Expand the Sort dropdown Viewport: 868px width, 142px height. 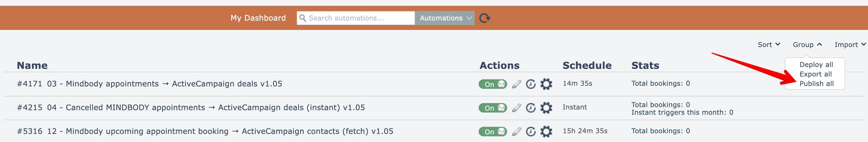[x=769, y=44]
